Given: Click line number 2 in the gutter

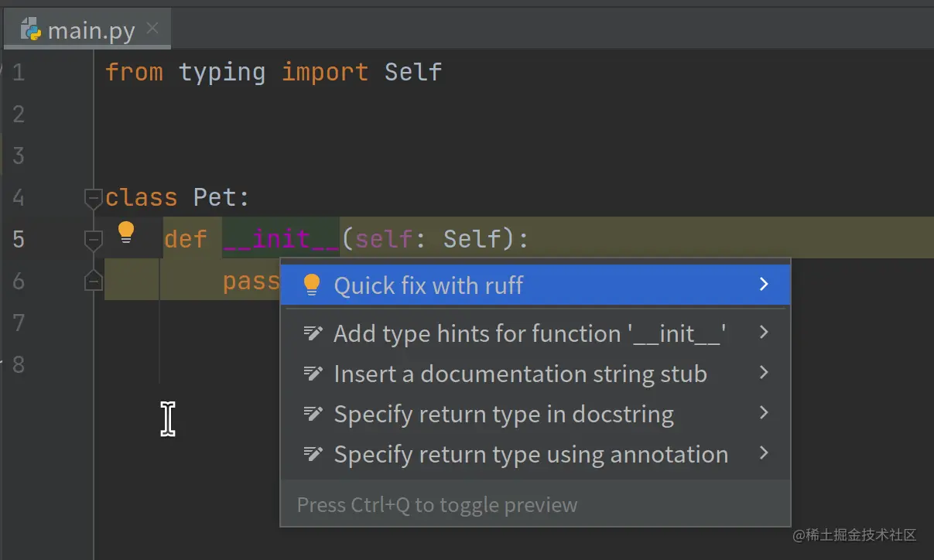Looking at the screenshot, I should click(x=19, y=114).
